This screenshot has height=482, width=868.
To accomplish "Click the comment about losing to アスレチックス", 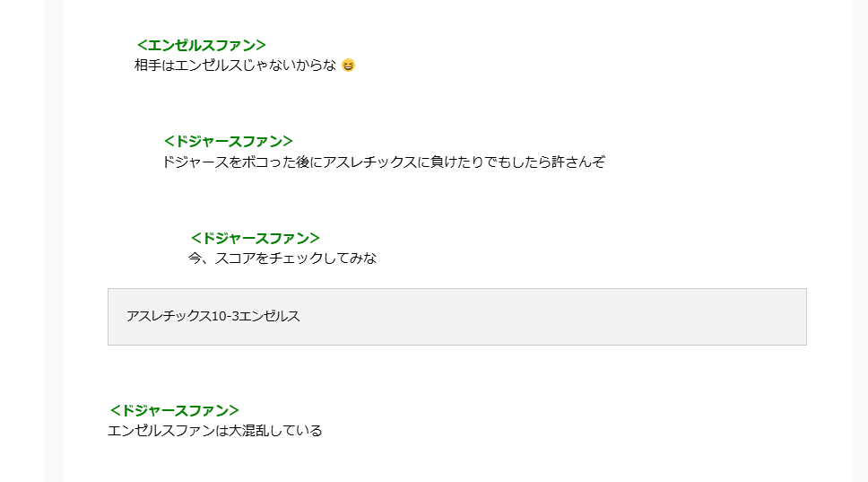I will pos(383,162).
